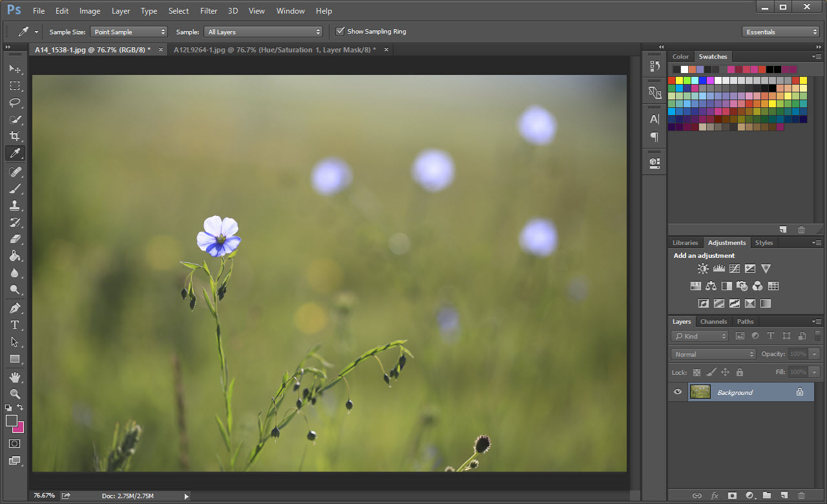Toggle Show Sampling Ring checkbox
The height and width of the screenshot is (504, 827).
pyautogui.click(x=340, y=31)
